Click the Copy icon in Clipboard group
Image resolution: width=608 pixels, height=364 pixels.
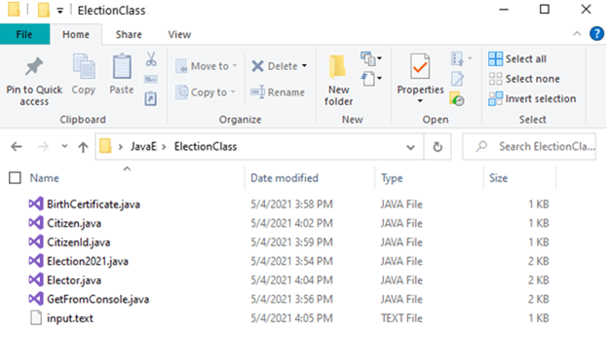84,66
